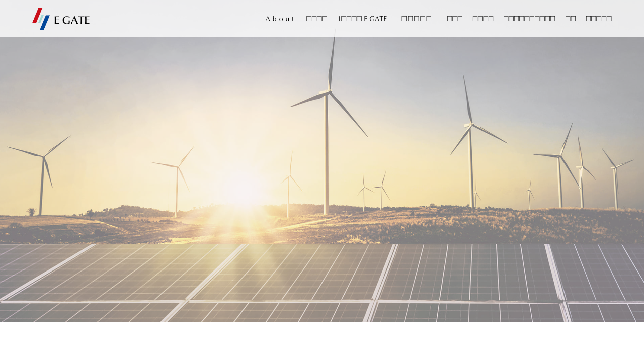Open the menu item immediately after About
Viewport: 644px width, 362px height.
[x=316, y=19]
